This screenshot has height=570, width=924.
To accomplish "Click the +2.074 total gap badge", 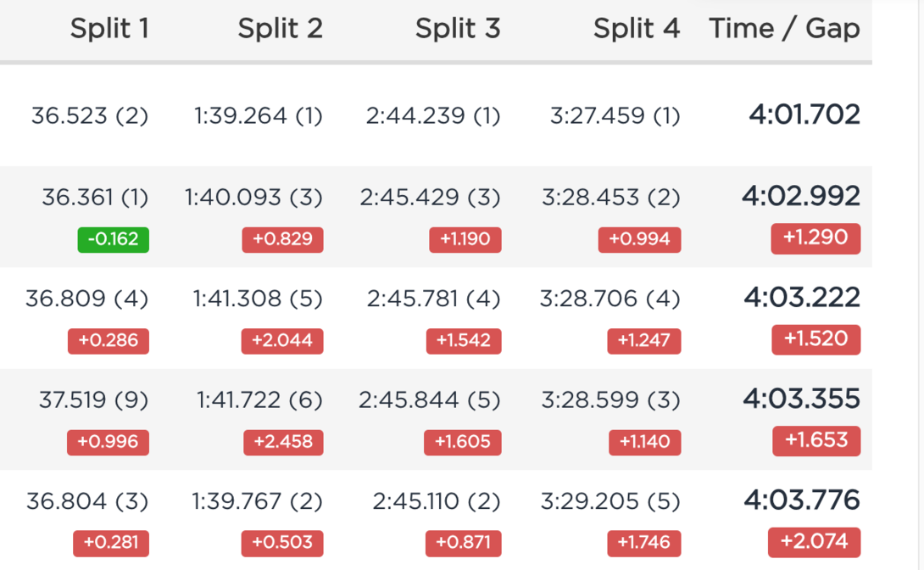I will [x=814, y=542].
